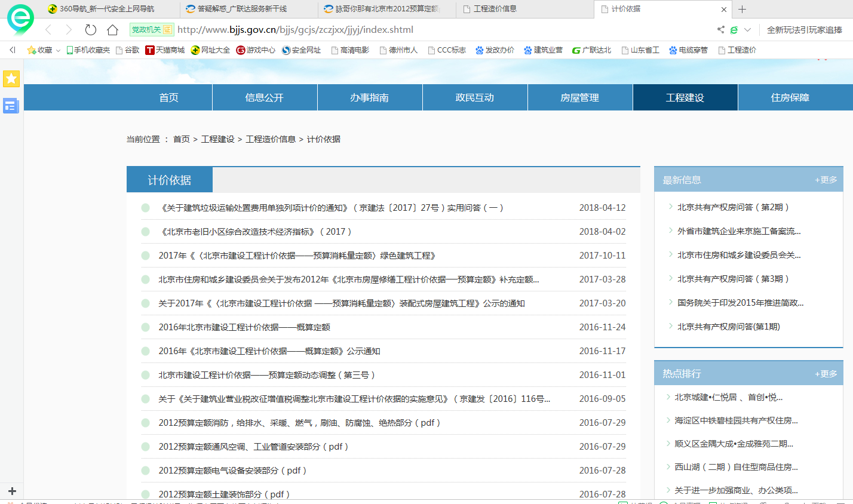The width and height of the screenshot is (853, 504).
Task: Open 游戏中心 bookmark
Action: click(x=256, y=50)
